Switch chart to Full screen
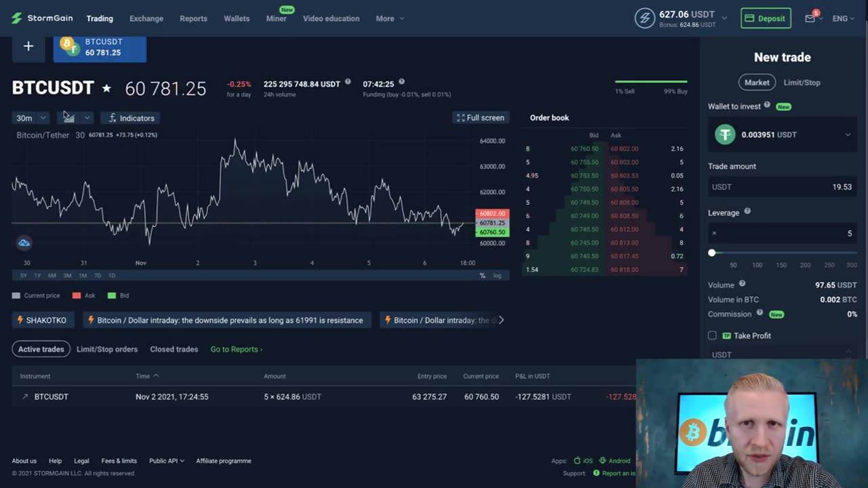The width and height of the screenshot is (868, 488). [x=481, y=118]
